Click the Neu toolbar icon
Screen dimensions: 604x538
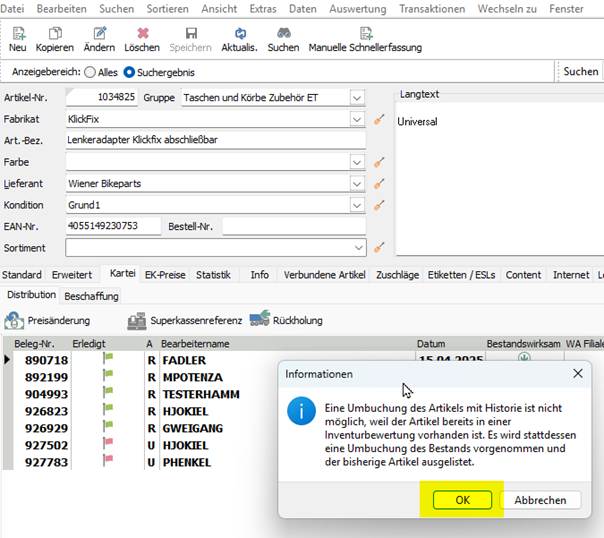point(18,34)
